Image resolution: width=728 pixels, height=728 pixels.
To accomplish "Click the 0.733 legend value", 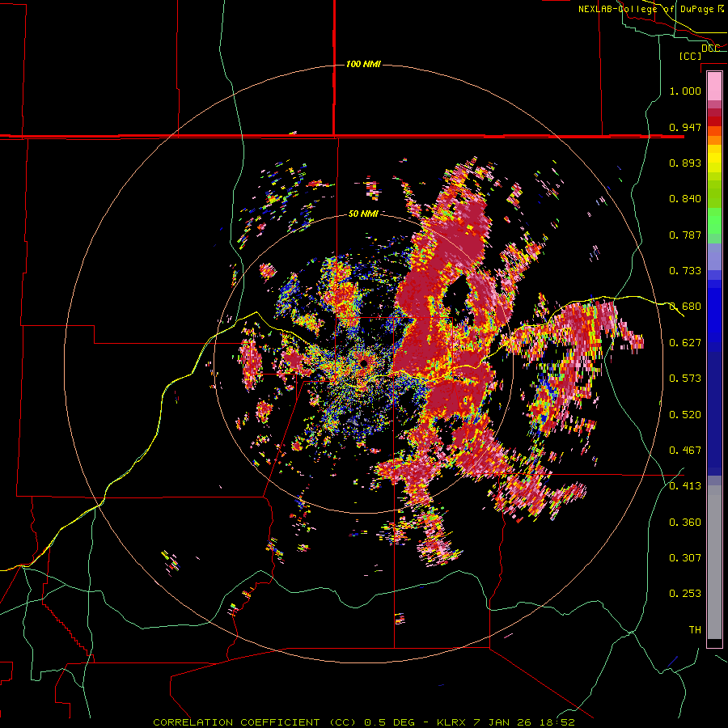I will 685,271.
